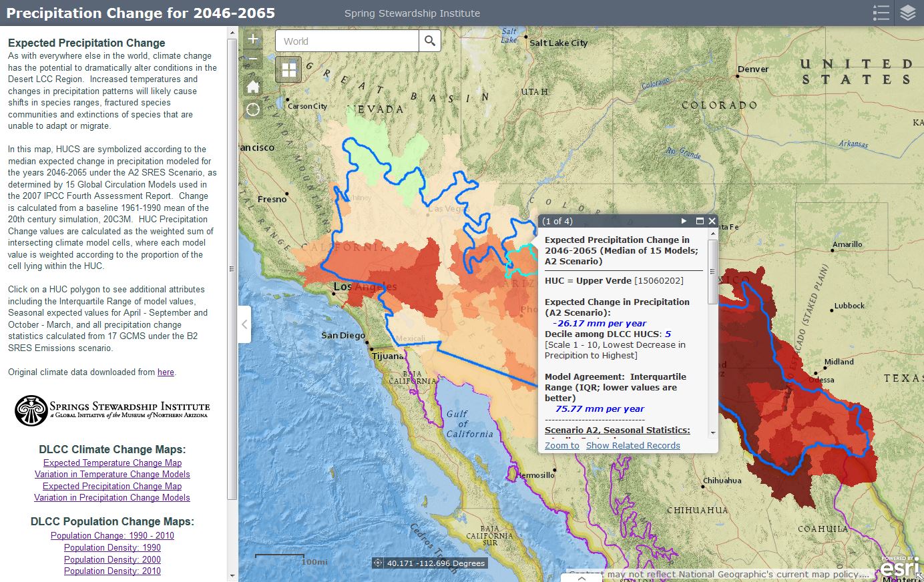Open the layers stack icon in header
This screenshot has width=924, height=582.
click(x=908, y=13)
